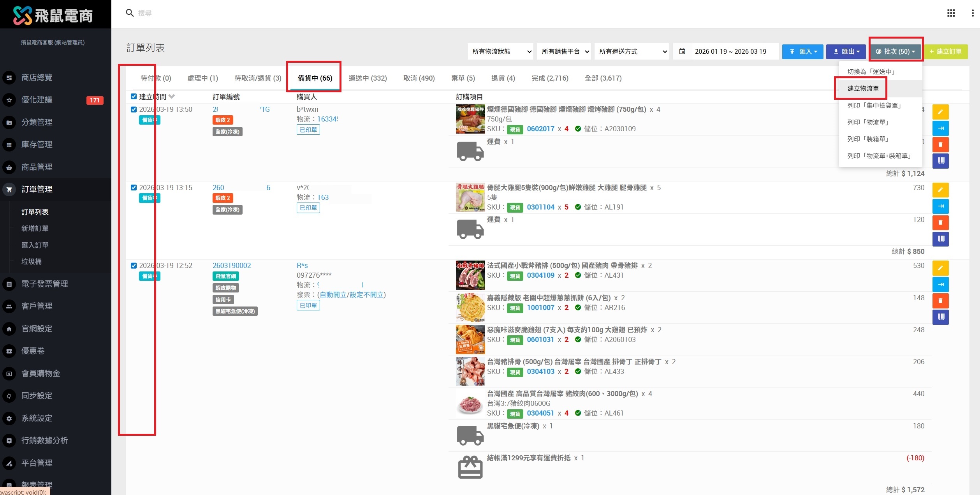The width and height of the screenshot is (980, 495).
Task: Open the apps grid icon in top bar
Action: (x=951, y=13)
